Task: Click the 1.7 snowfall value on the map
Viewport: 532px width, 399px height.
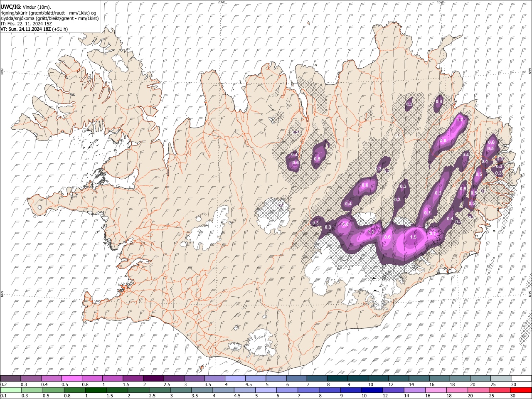Action: pos(460,120)
